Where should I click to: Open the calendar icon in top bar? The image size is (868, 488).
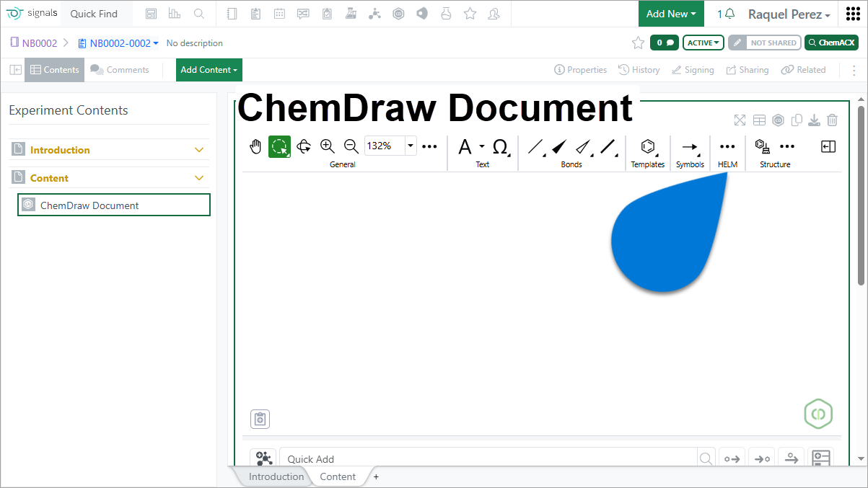[x=279, y=14]
